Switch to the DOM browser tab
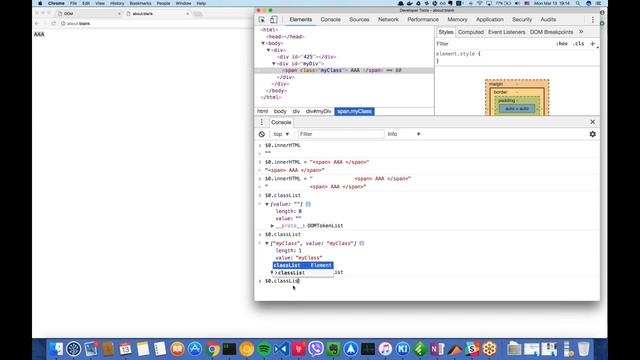 [90, 13]
